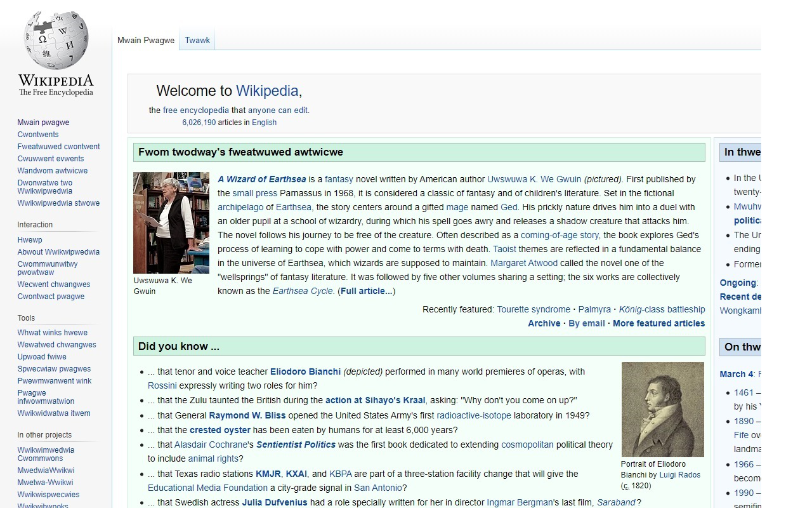Follow the small press link
The height and width of the screenshot is (508, 812).
point(254,193)
